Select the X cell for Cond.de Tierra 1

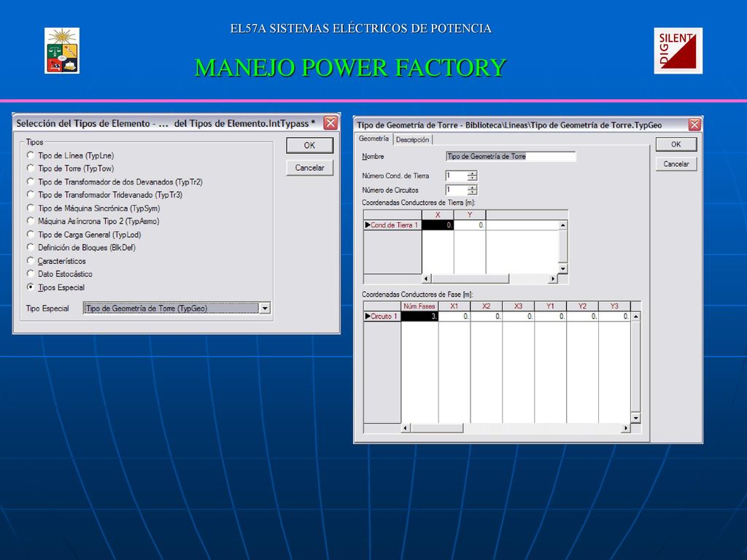(438, 225)
